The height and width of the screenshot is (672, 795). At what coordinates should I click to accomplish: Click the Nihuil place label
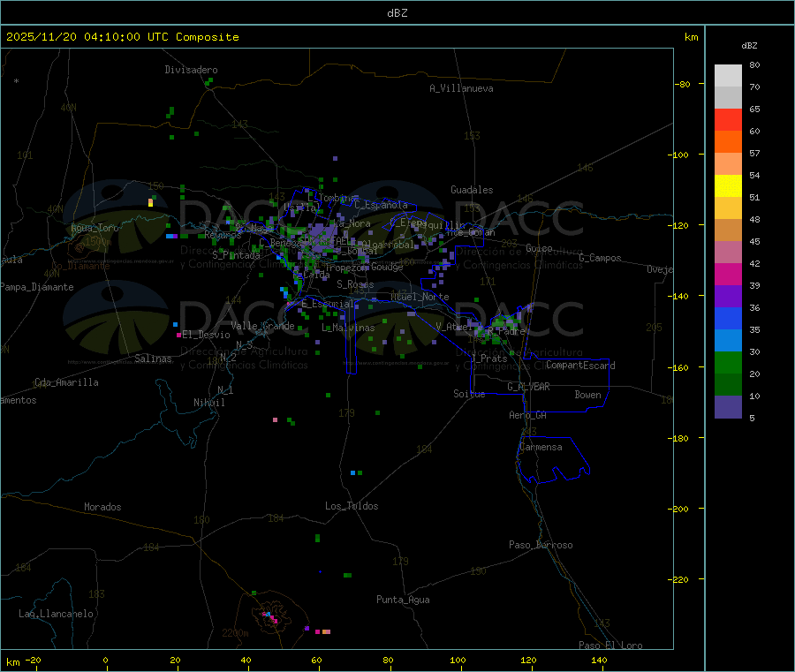click(x=209, y=403)
